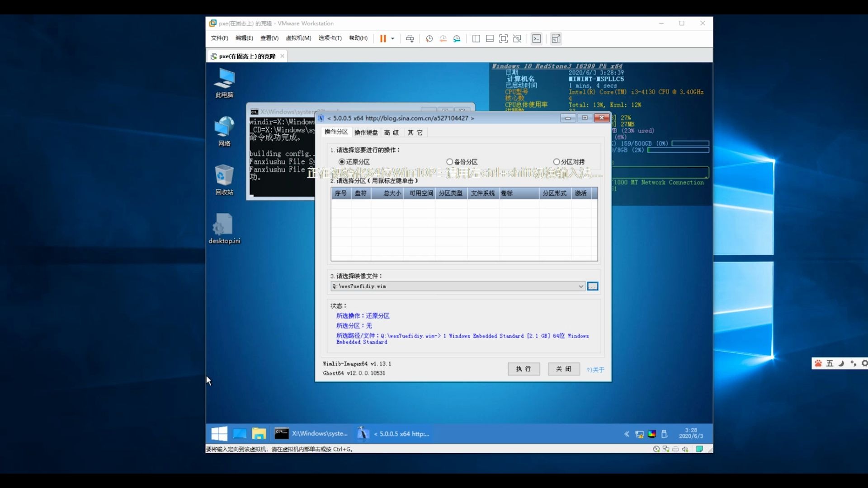Select the 分区对拷 radio option
This screenshot has width=868, height=488.
coord(569,162)
